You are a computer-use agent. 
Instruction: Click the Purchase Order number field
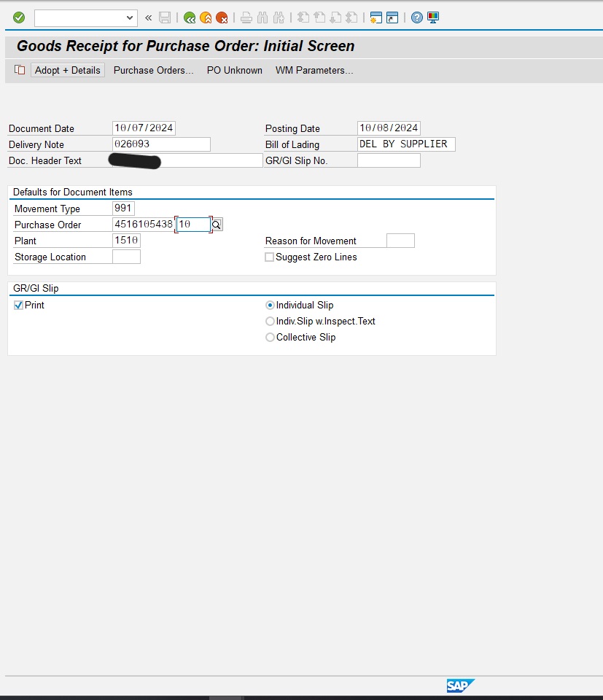(143, 225)
